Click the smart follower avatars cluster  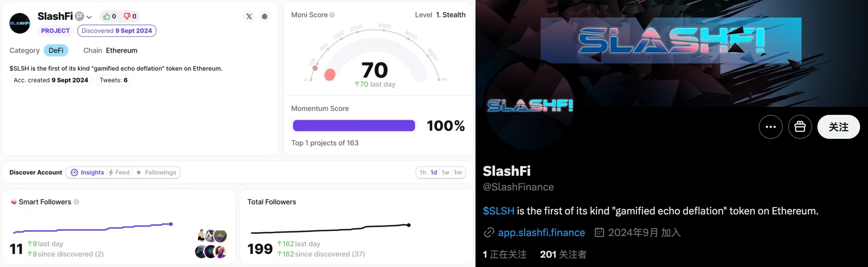(211, 244)
